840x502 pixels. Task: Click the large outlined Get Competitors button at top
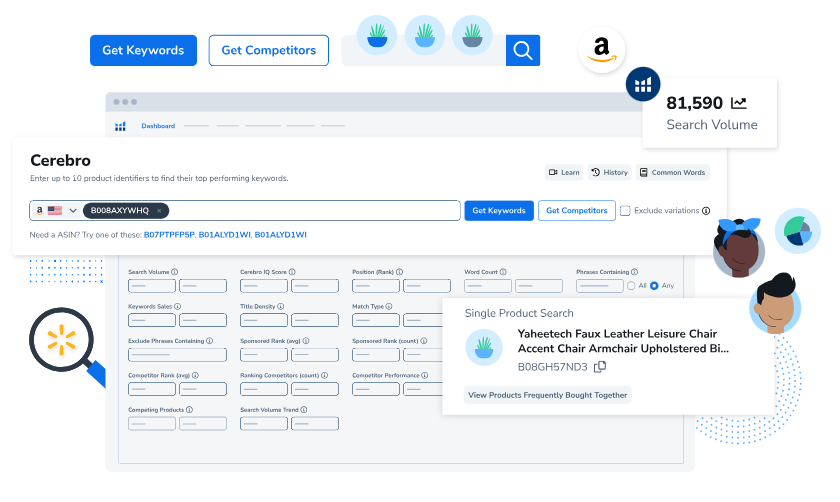[x=268, y=50]
